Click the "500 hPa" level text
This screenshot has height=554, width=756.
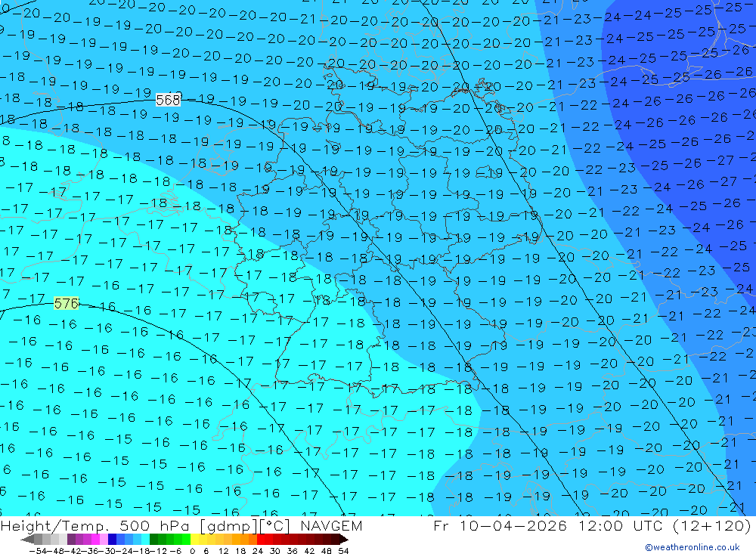click(153, 526)
